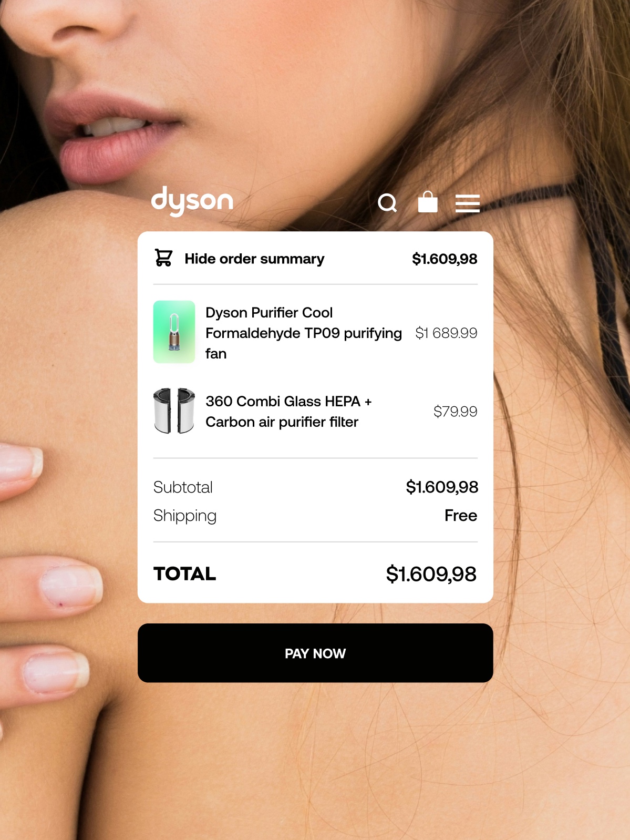Click the Free shipping value
Viewport: 630px width, 840px height.
(x=461, y=515)
